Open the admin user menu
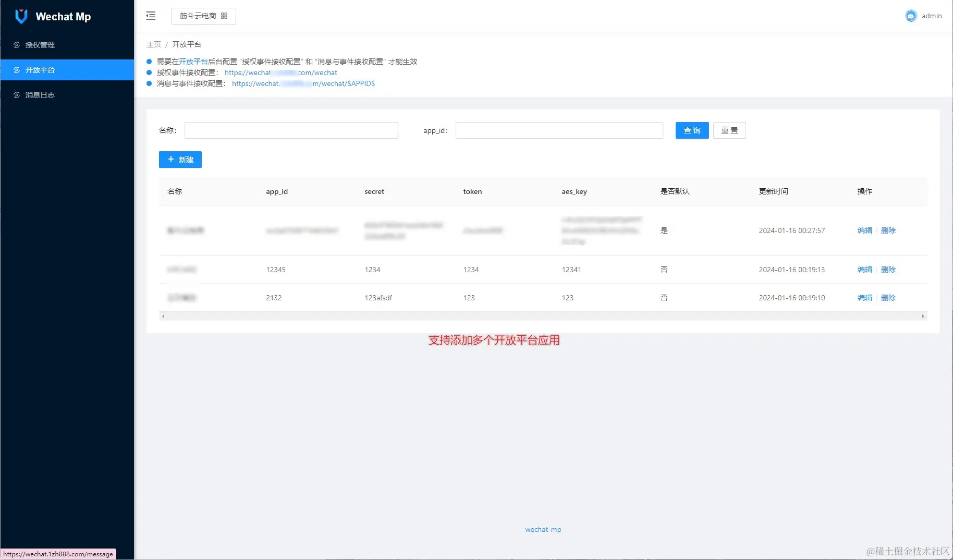953x560 pixels. 924,16
